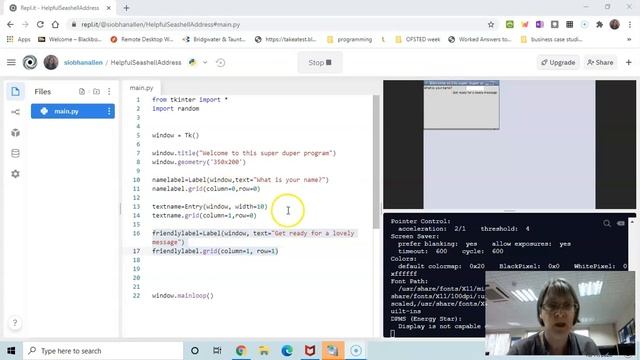The height and width of the screenshot is (360, 640).
Task: Click the plus new repl icon
Action: (x=629, y=62)
